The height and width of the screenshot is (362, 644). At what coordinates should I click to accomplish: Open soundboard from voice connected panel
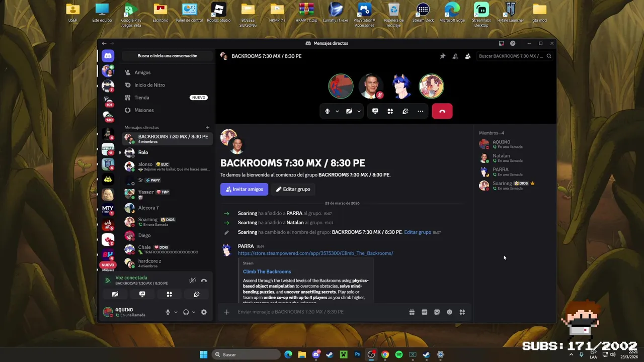click(x=196, y=294)
